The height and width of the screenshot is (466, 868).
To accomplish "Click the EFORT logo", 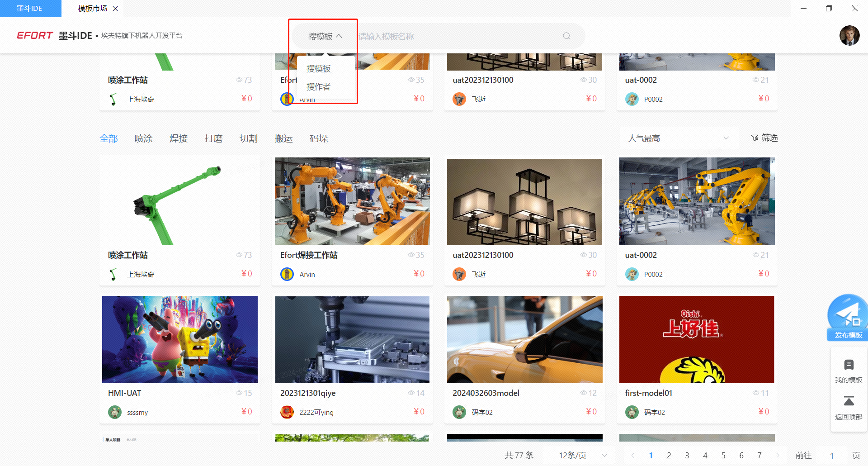I will coord(35,35).
